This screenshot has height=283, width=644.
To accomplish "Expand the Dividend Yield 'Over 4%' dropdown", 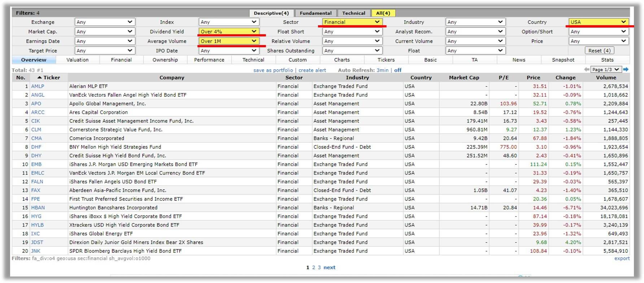I will 229,32.
